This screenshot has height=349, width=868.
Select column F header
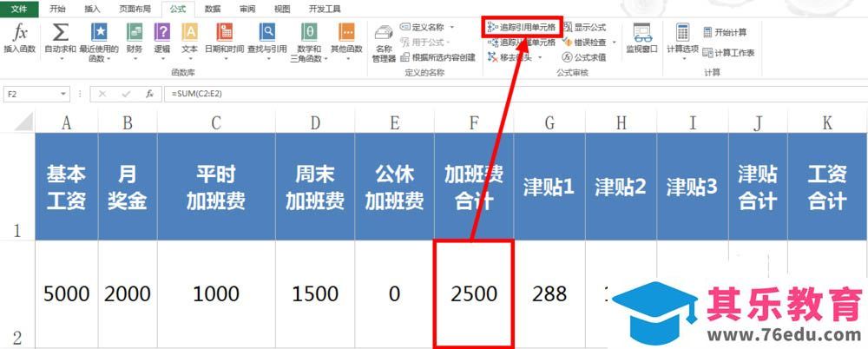click(x=474, y=122)
